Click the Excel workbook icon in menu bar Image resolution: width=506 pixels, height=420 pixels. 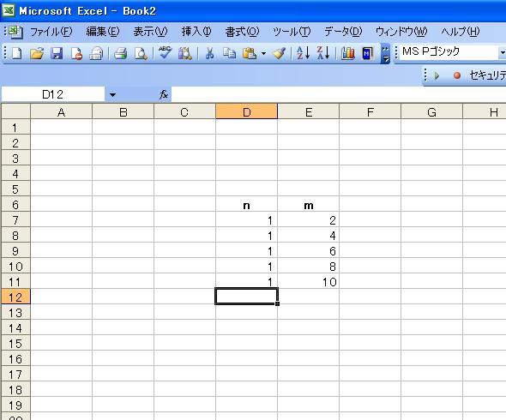(15, 32)
